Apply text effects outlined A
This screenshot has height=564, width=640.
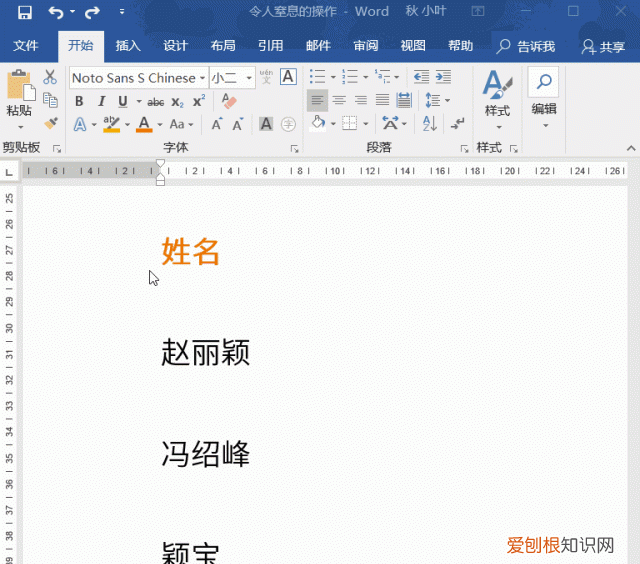(80, 124)
